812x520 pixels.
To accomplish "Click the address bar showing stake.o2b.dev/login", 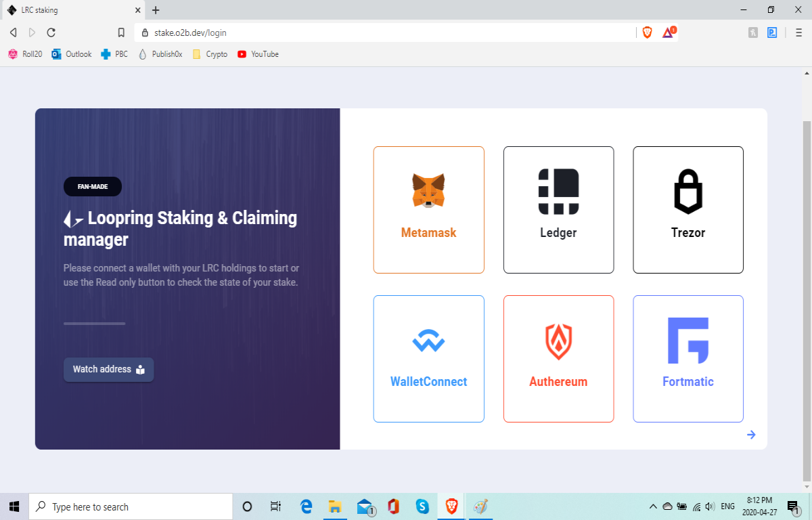I will pyautogui.click(x=386, y=32).
